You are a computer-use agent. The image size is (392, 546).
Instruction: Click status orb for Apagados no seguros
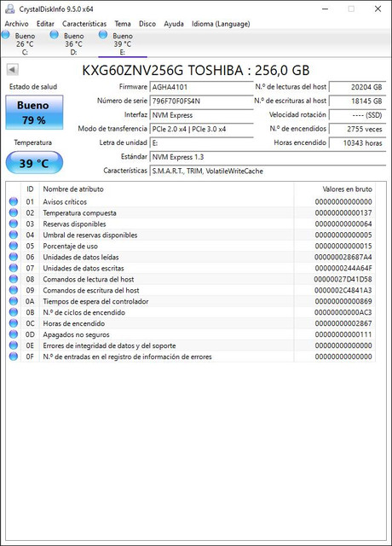click(14, 334)
